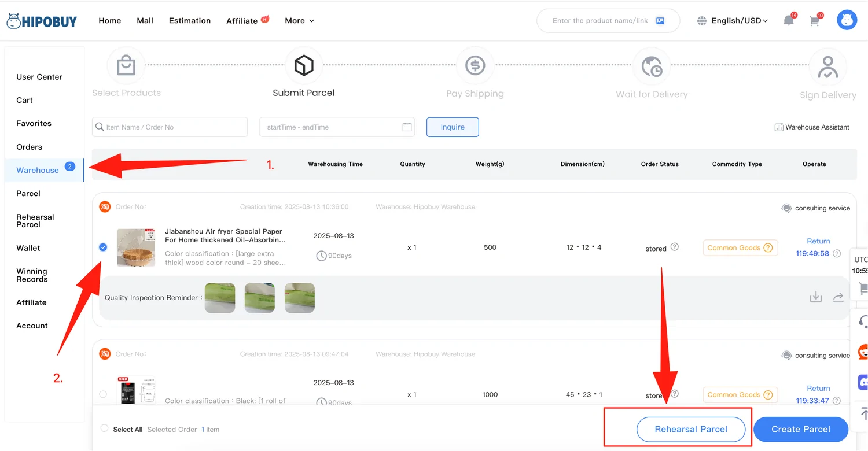
Task: Open the calendar icon in date range field
Action: tap(407, 127)
